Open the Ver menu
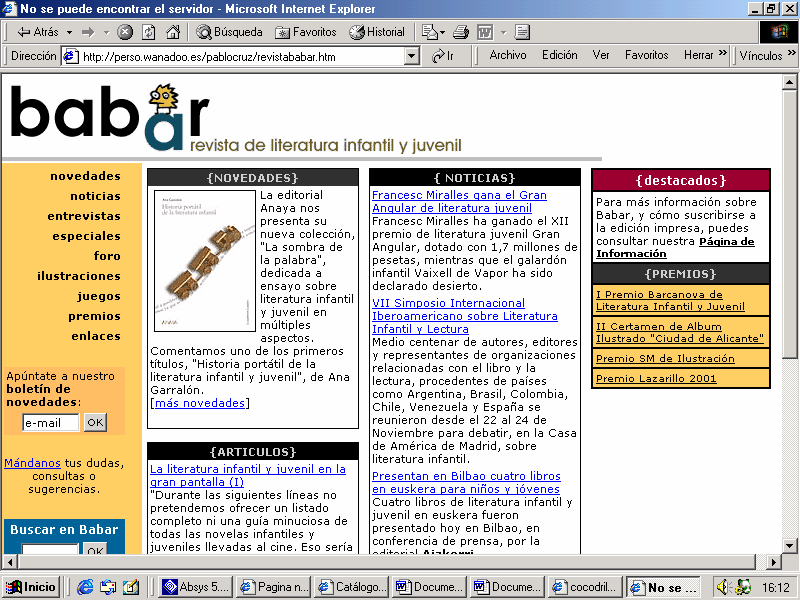800x600 pixels. (601, 55)
